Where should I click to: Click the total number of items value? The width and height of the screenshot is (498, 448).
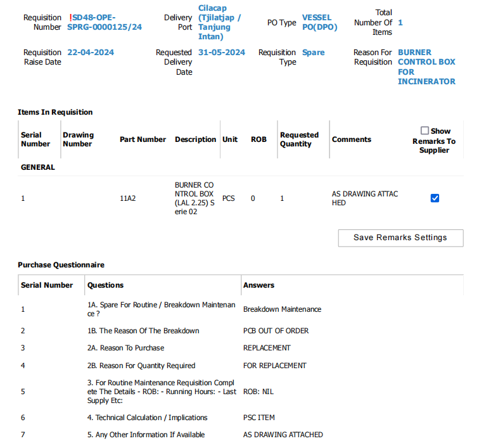tap(400, 22)
